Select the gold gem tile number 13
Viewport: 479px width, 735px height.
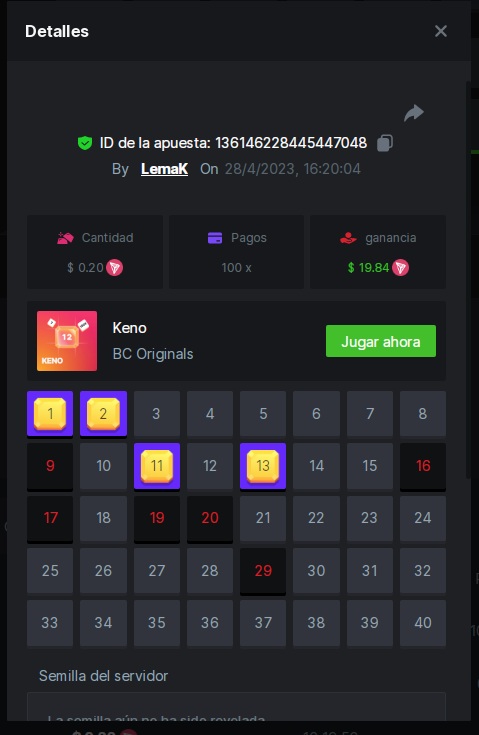point(263,466)
